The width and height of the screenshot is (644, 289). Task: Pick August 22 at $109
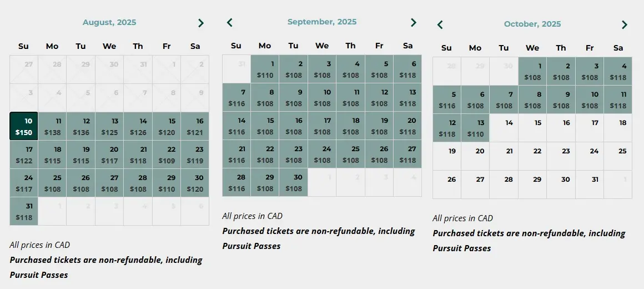(167, 155)
